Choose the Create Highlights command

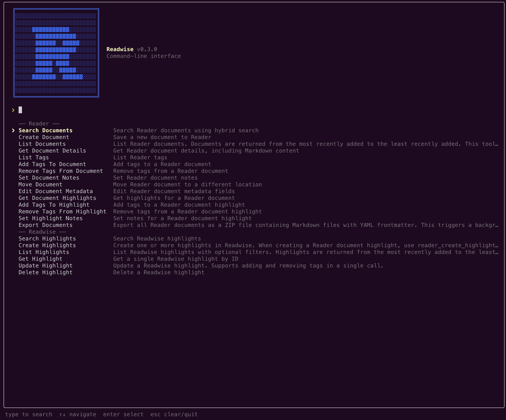click(47, 245)
